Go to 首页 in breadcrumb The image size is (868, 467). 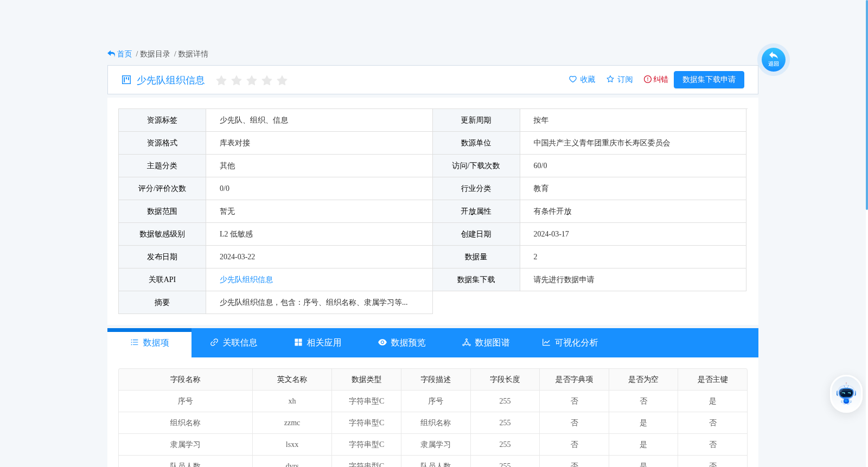click(125, 54)
